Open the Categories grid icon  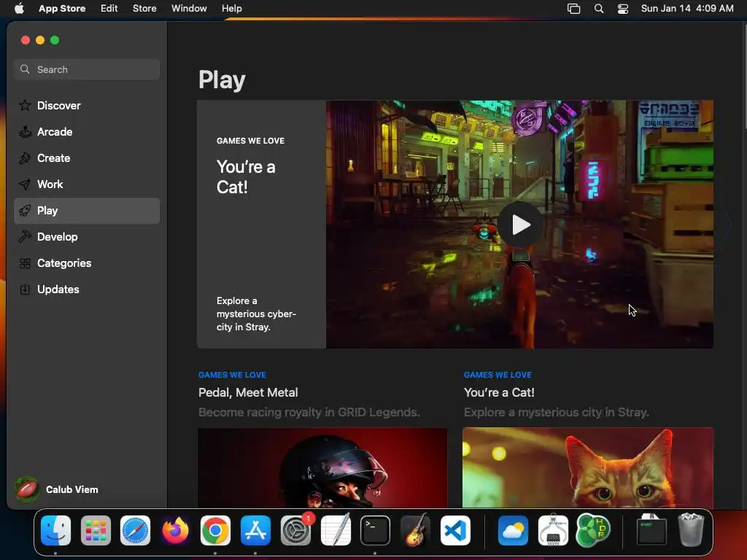25,262
